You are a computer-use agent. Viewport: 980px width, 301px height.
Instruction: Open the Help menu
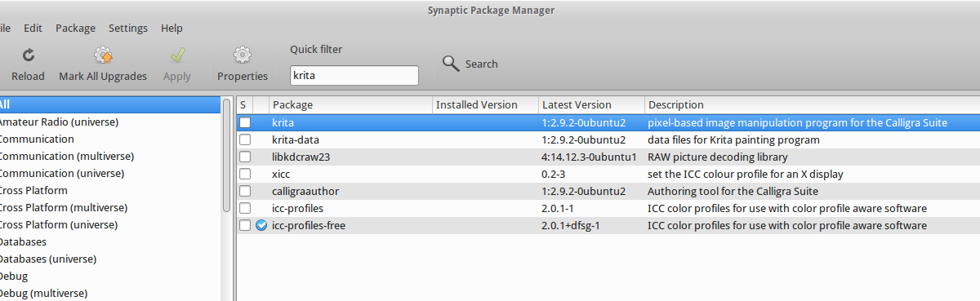pyautogui.click(x=171, y=28)
